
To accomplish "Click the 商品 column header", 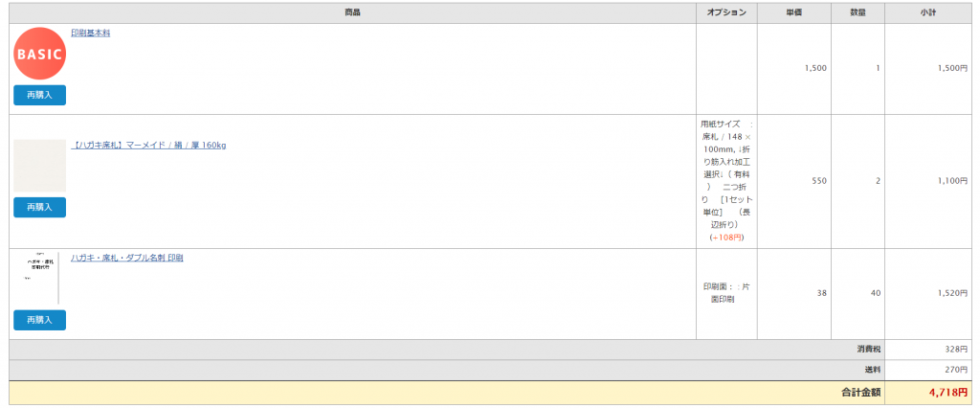I will coord(352,13).
